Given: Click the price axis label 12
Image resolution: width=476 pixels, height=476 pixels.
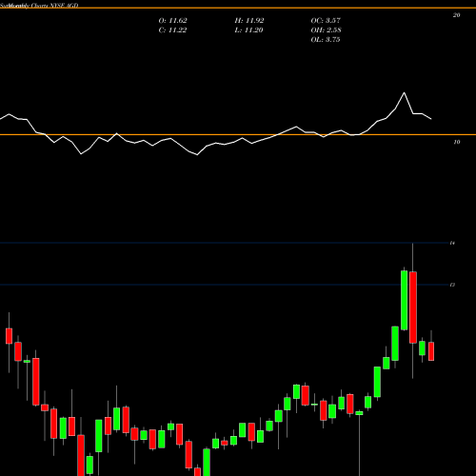Looking at the screenshot, I should 452,285.
